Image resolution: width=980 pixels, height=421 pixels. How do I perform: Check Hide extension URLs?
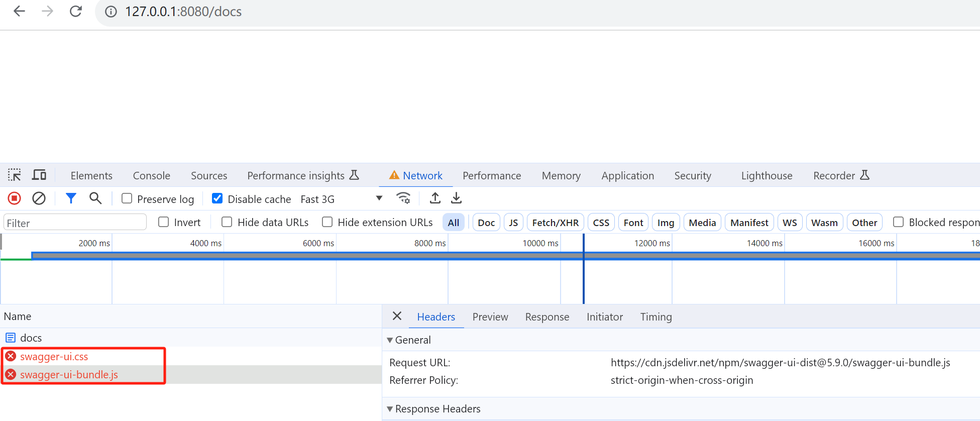point(328,222)
